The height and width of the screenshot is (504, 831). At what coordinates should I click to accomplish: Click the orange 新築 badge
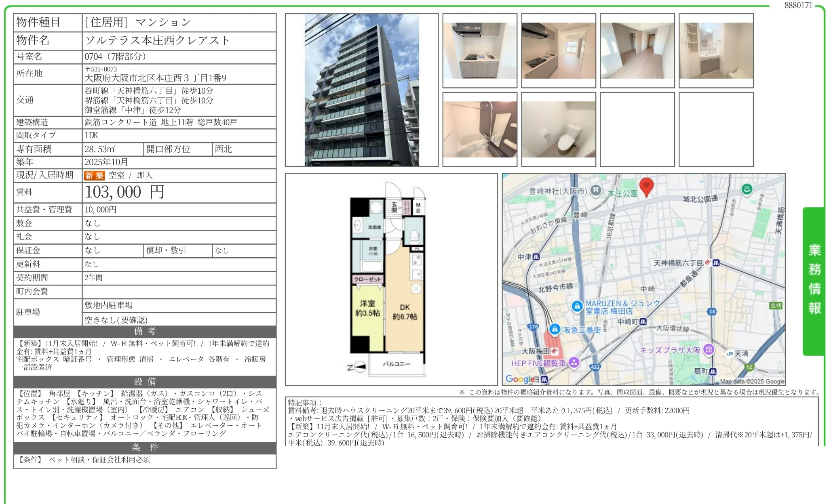point(94,176)
